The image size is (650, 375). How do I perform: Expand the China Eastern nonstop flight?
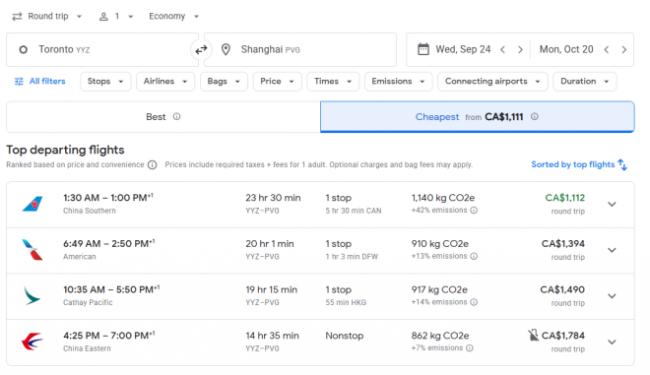tap(612, 342)
